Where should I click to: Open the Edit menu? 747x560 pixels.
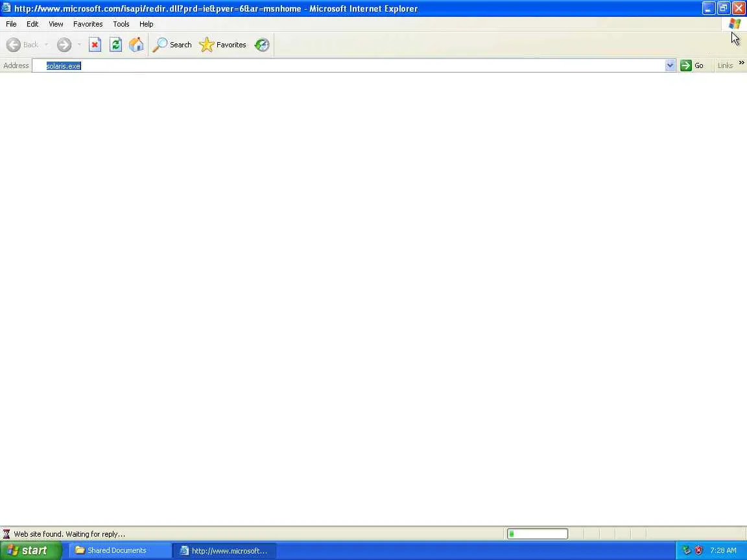[x=32, y=24]
